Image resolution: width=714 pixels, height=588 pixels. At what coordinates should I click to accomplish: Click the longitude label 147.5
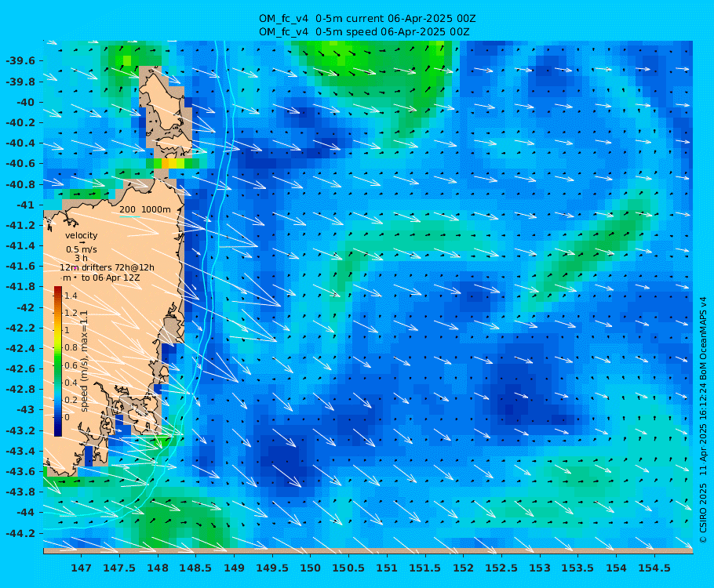tap(119, 568)
